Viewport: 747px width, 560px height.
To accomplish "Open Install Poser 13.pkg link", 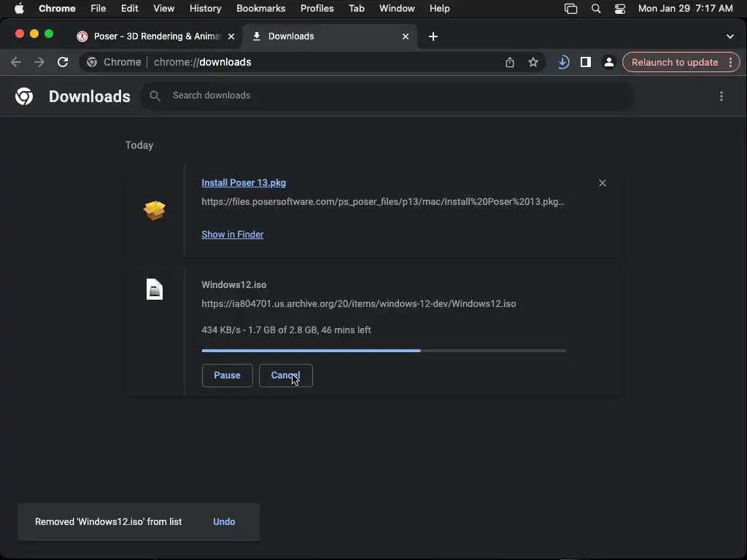I will click(244, 183).
